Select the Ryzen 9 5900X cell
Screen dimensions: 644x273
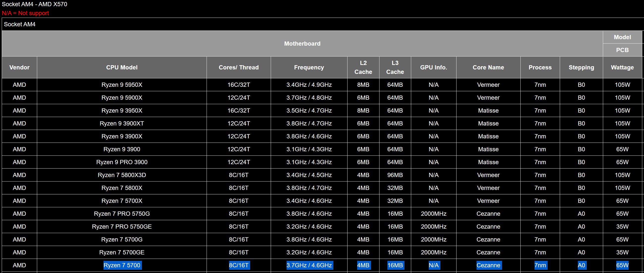122,98
